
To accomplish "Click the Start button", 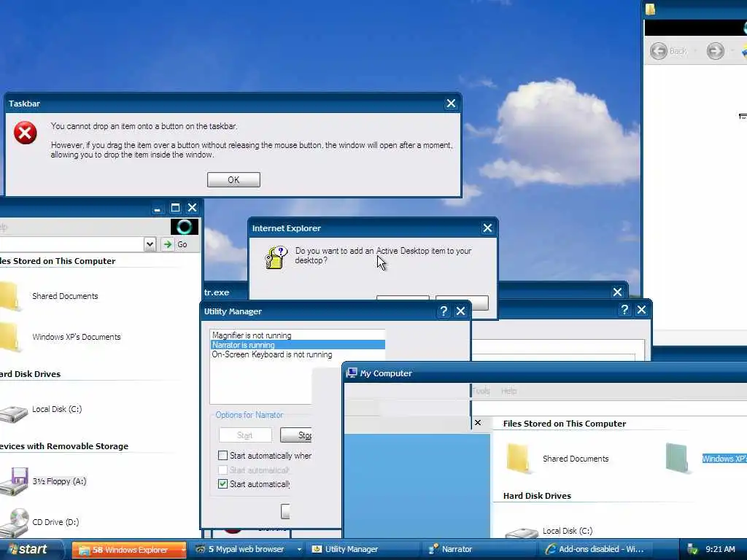I will pyautogui.click(x=30, y=549).
